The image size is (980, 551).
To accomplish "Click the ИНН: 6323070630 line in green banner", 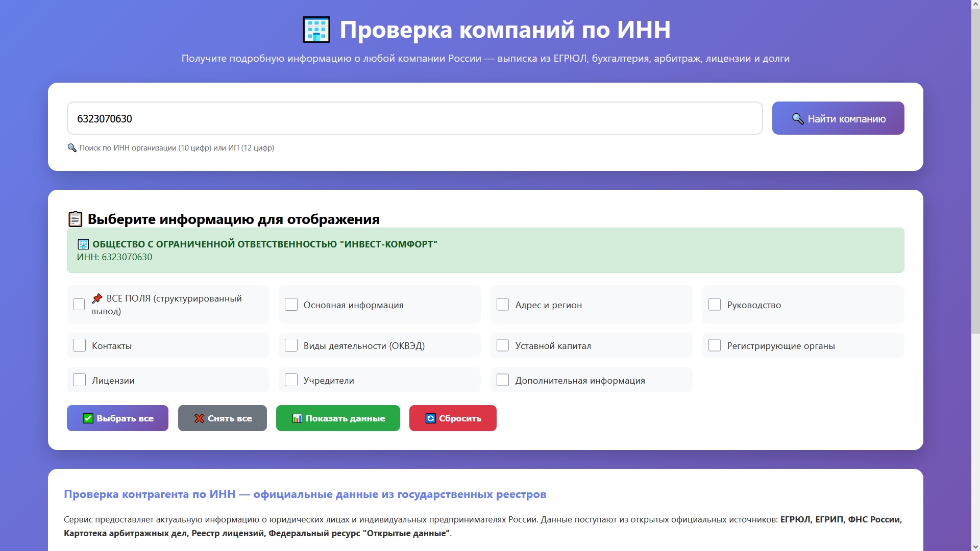I will (x=114, y=257).
